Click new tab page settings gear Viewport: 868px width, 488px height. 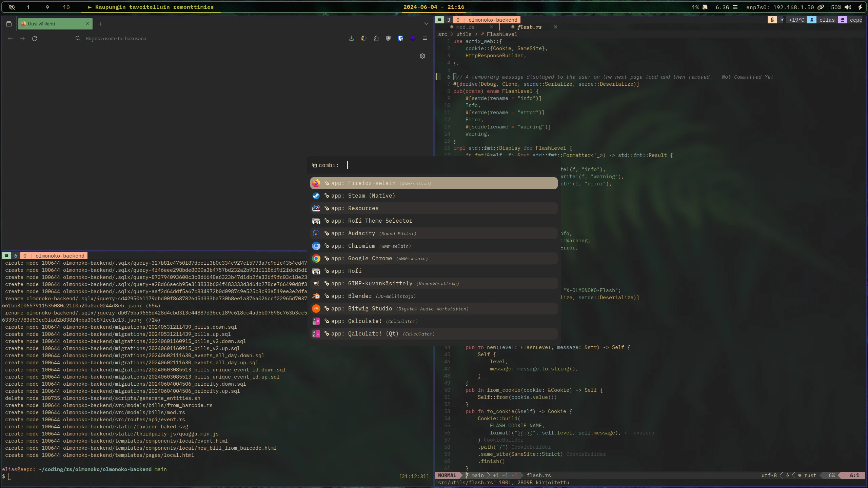coord(422,56)
